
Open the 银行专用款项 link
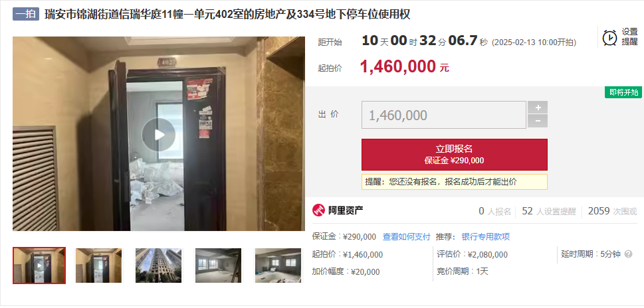coord(485,236)
